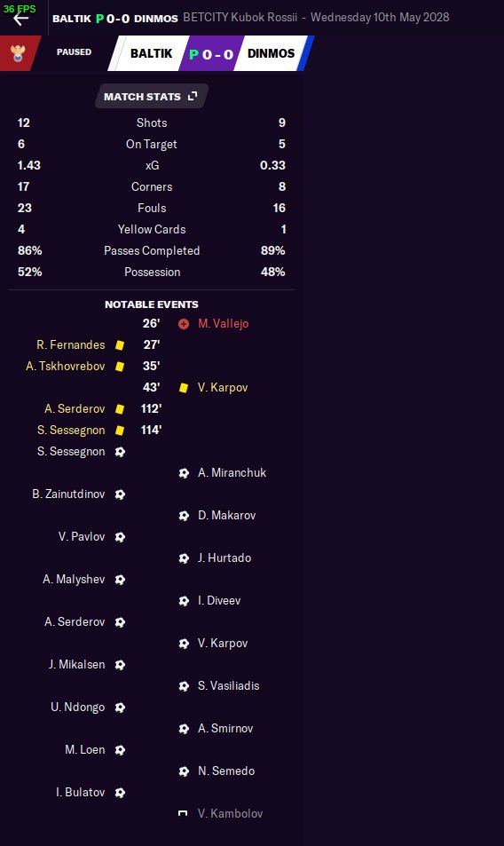Click the PAUSED match status label
The height and width of the screenshot is (846, 504).
[x=74, y=52]
